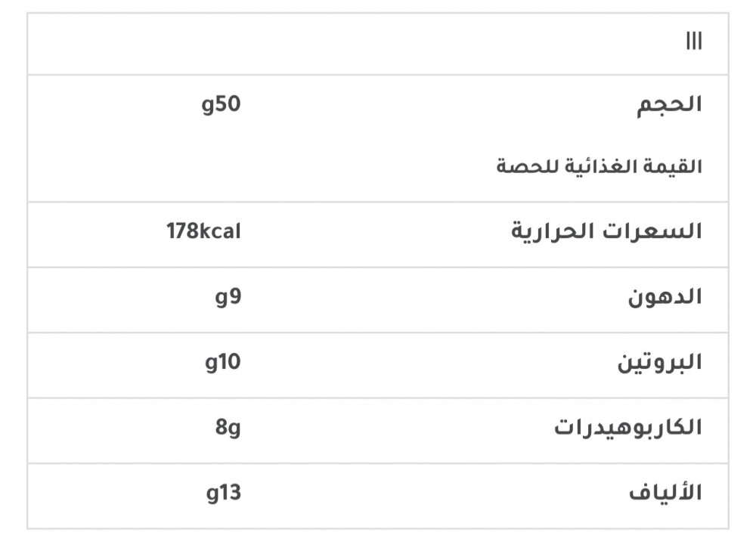Click the g10 protein value

(222, 363)
